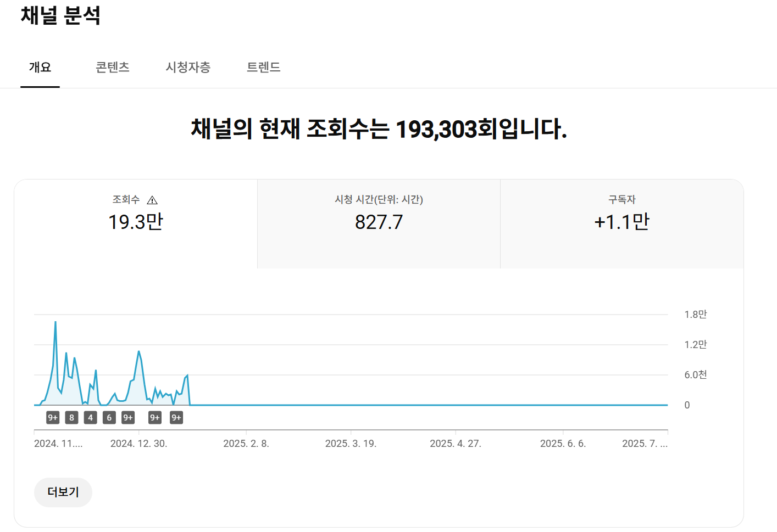Image resolution: width=777 pixels, height=532 pixels.
Task: Click the 2025. 4. 27. date label
Action: click(456, 444)
